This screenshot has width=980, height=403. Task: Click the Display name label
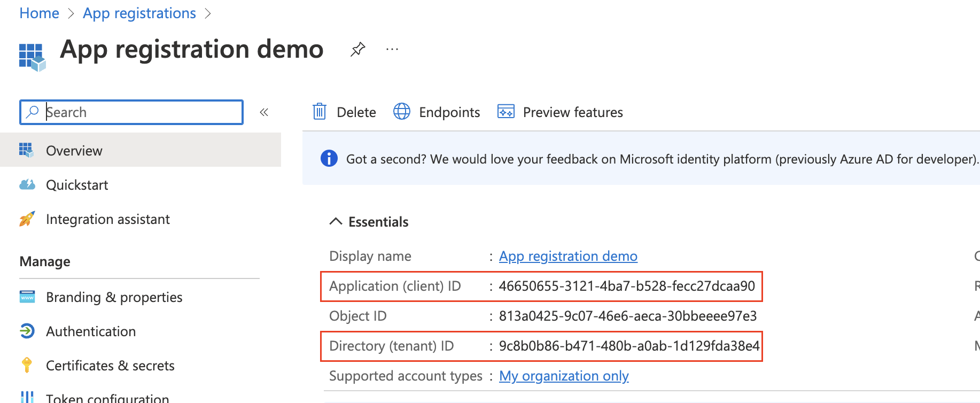pyautogui.click(x=370, y=256)
